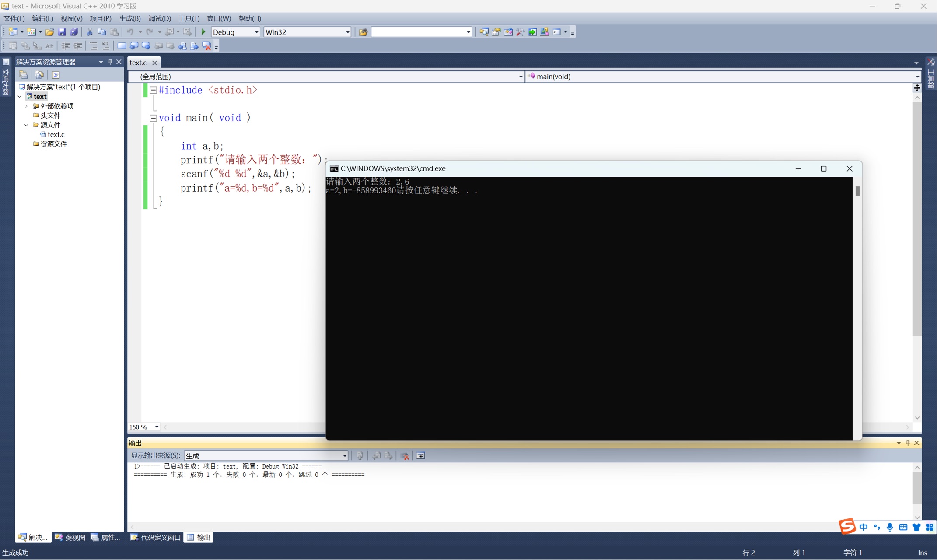Clear output with the red X icon
Image resolution: width=937 pixels, height=560 pixels.
coord(405,456)
